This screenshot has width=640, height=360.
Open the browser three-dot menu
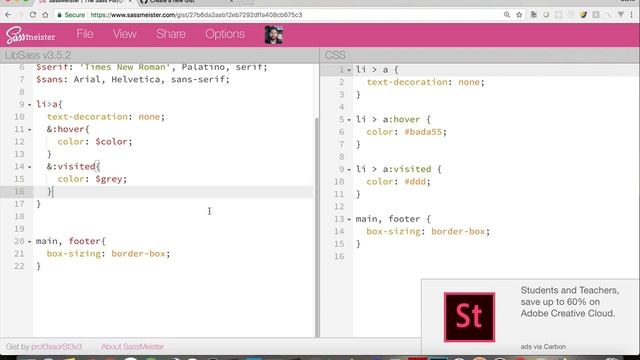pos(631,15)
